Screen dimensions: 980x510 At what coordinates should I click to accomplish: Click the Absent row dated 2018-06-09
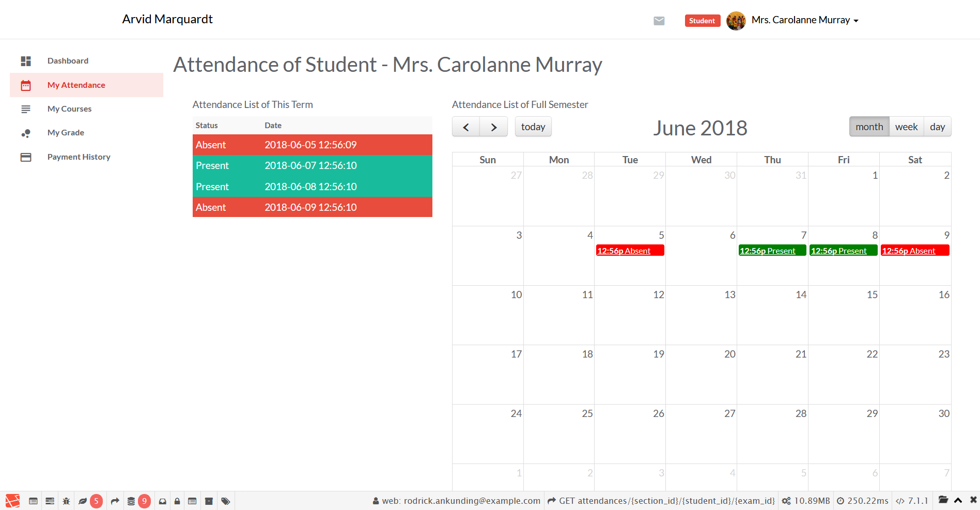tap(313, 207)
